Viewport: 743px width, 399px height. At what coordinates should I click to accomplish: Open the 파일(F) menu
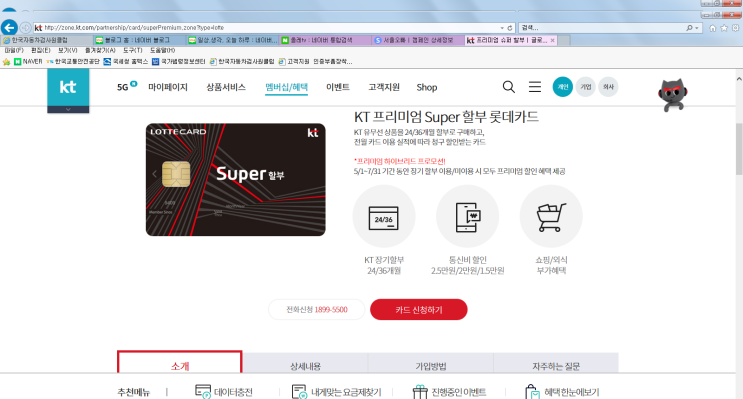(x=14, y=50)
